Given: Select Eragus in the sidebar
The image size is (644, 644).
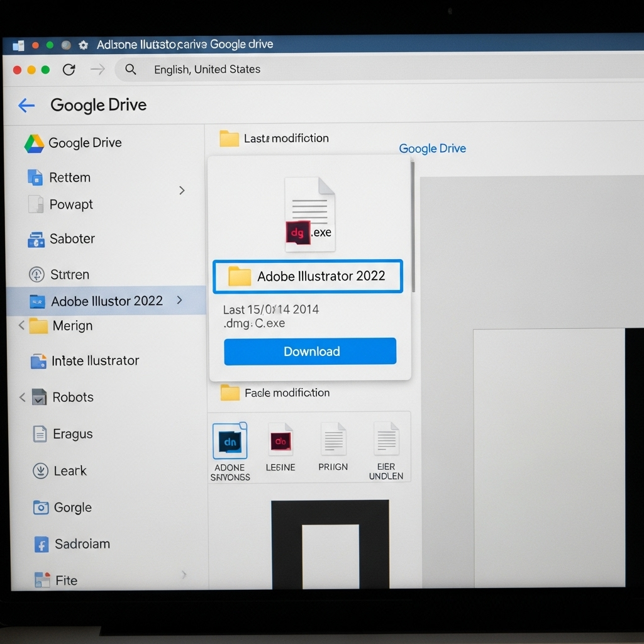Looking at the screenshot, I should tap(62, 434).
